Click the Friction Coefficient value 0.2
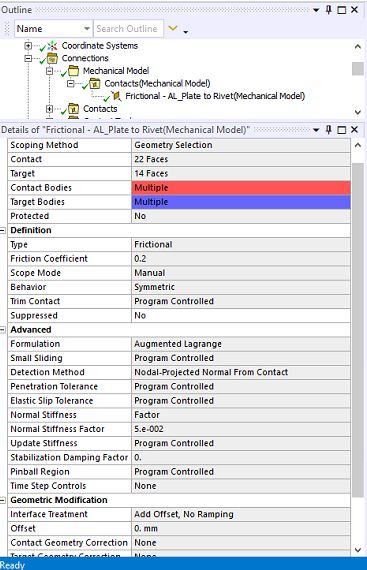Image resolution: width=367 pixels, height=570 pixels. pos(241,259)
